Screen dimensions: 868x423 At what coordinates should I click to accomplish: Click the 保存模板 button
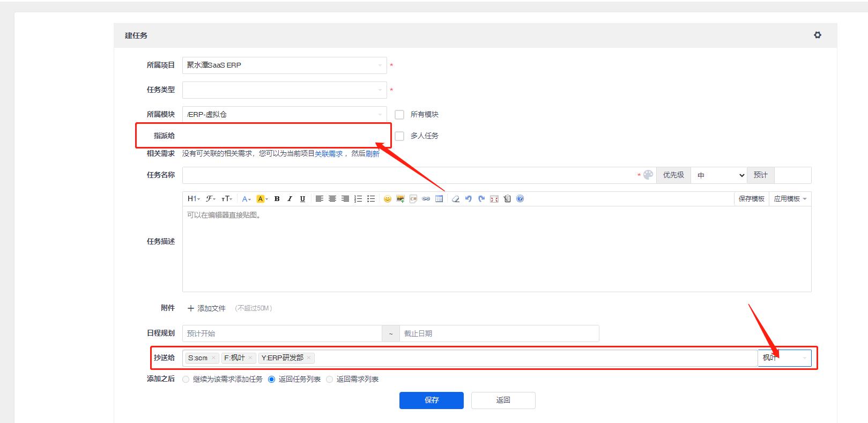752,199
